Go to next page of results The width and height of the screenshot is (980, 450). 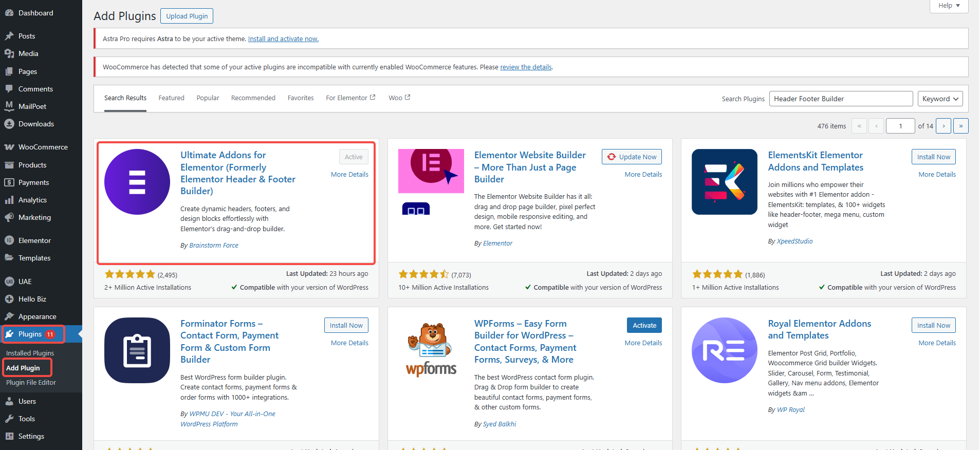944,126
